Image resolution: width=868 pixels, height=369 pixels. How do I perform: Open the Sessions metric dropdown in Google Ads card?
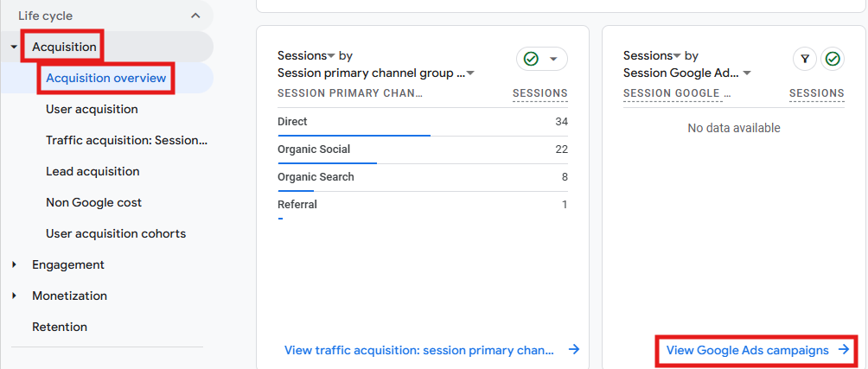point(652,56)
